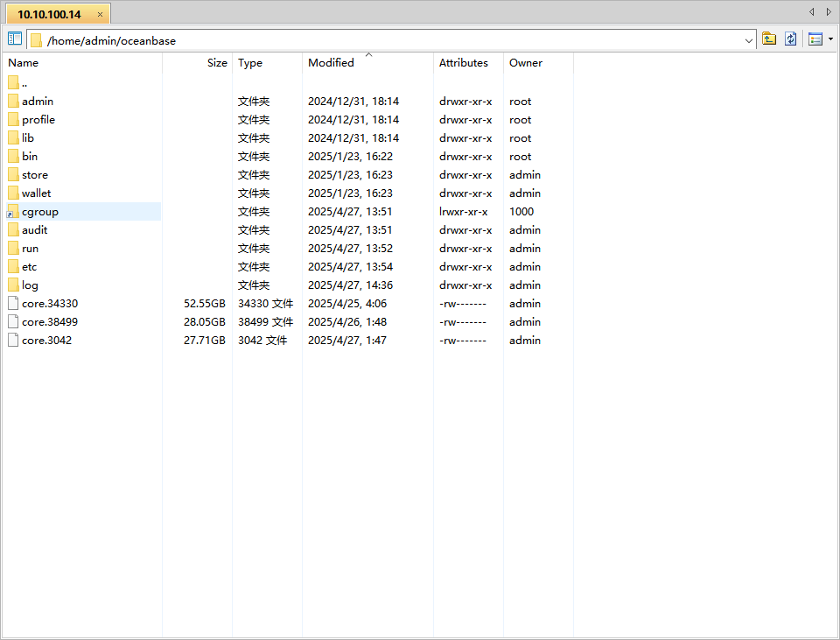Click the lib folder name

(28, 137)
